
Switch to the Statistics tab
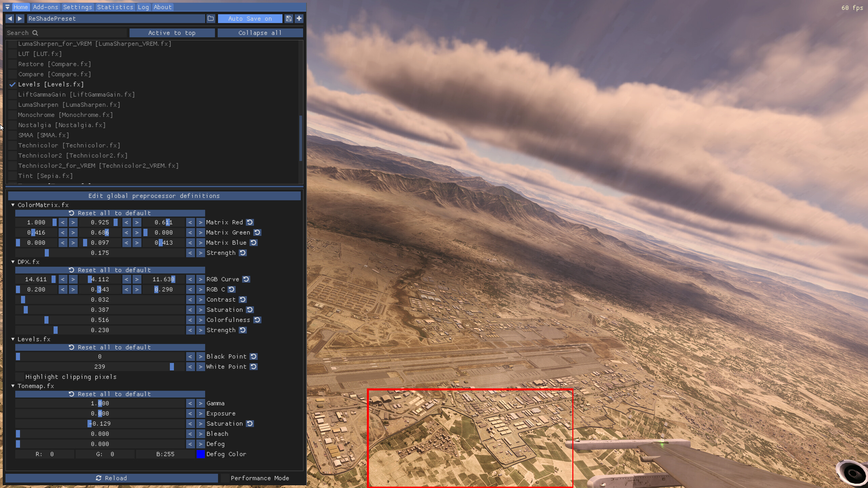pos(115,7)
